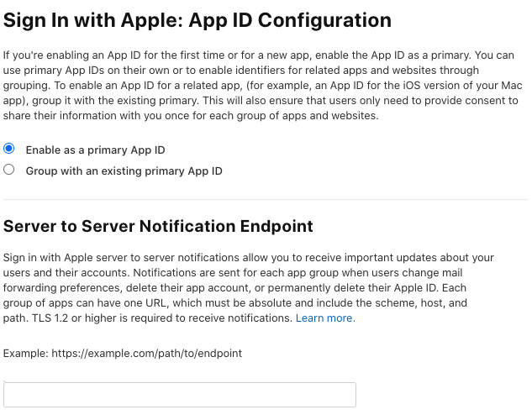Click the 'Enable as a primary App ID' label
The width and height of the screenshot is (532, 420).
coord(95,150)
